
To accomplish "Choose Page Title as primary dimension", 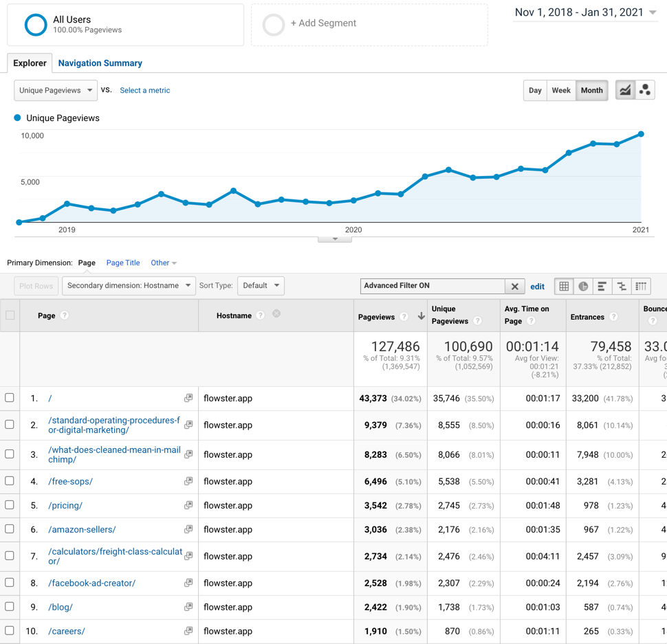I will coord(123,263).
